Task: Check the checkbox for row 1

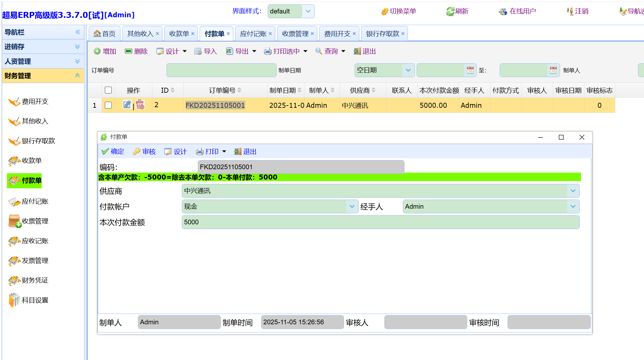Action: [108, 105]
